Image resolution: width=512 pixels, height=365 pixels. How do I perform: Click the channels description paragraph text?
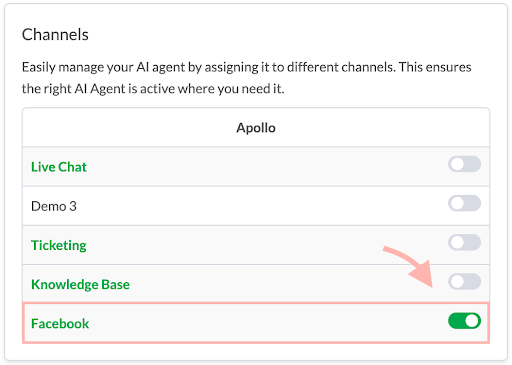click(x=247, y=78)
